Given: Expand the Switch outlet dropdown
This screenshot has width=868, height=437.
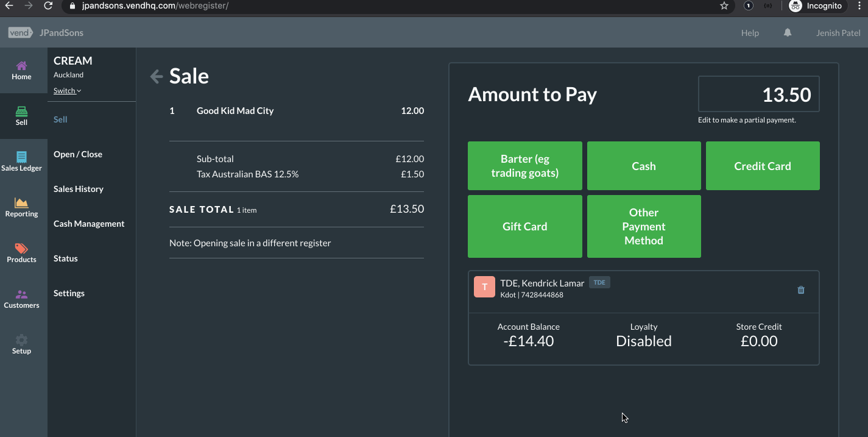Looking at the screenshot, I should pyautogui.click(x=67, y=91).
